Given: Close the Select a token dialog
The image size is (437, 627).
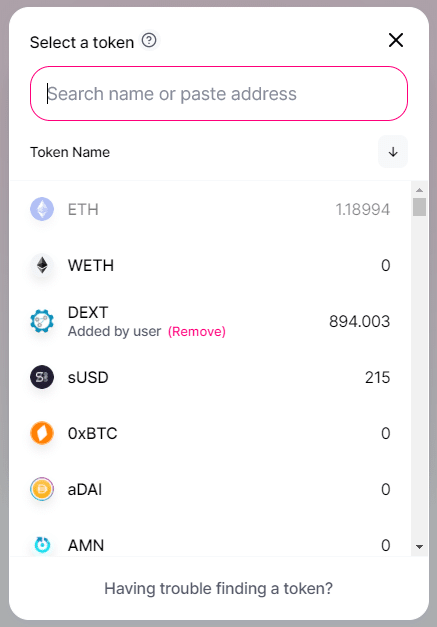Looking at the screenshot, I should point(396,40).
